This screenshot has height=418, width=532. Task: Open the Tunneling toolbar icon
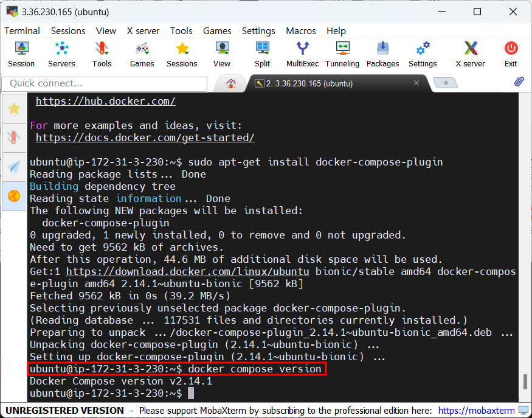pos(342,54)
